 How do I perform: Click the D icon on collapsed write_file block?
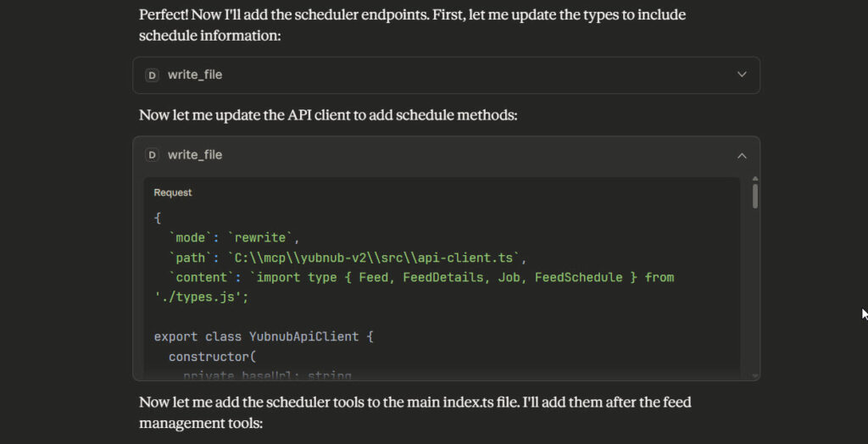152,75
